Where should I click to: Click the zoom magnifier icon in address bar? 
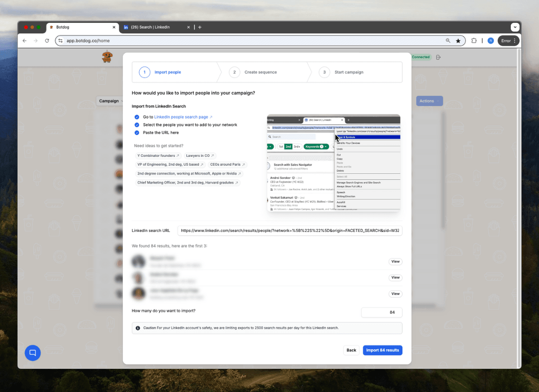tap(448, 41)
